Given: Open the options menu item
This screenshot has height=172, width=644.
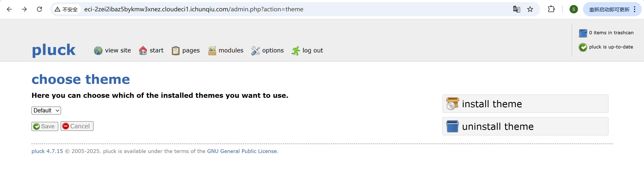Looking at the screenshot, I should coord(268,51).
